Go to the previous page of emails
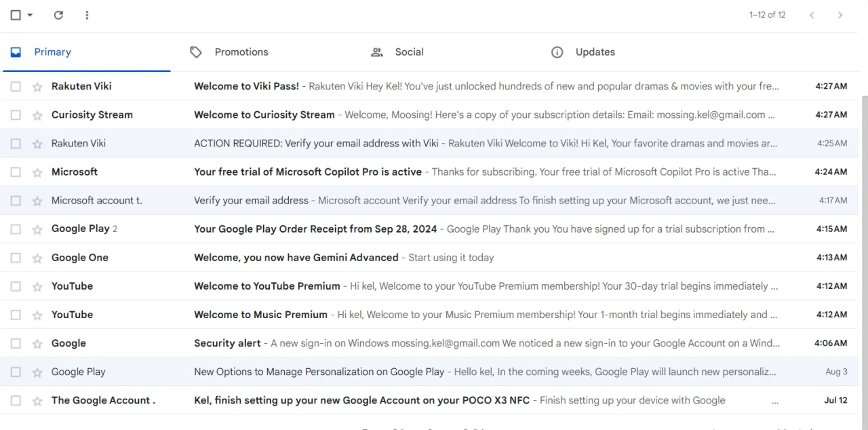 (812, 15)
